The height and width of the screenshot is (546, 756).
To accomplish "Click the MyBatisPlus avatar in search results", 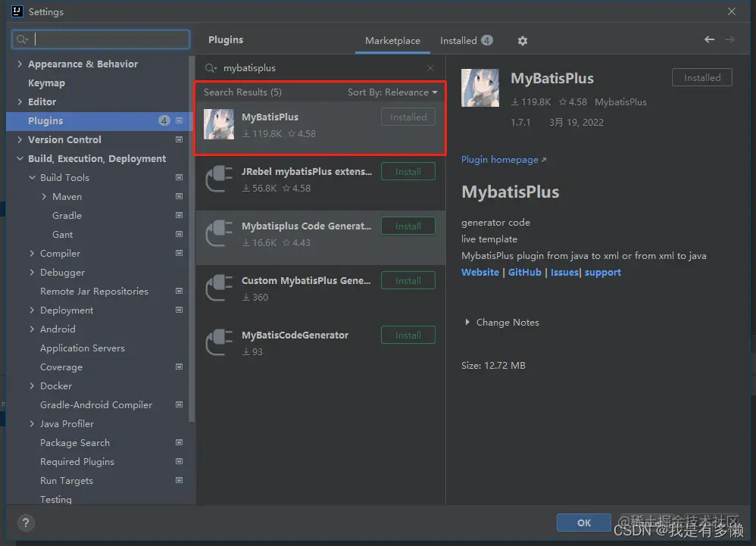I will click(x=219, y=124).
